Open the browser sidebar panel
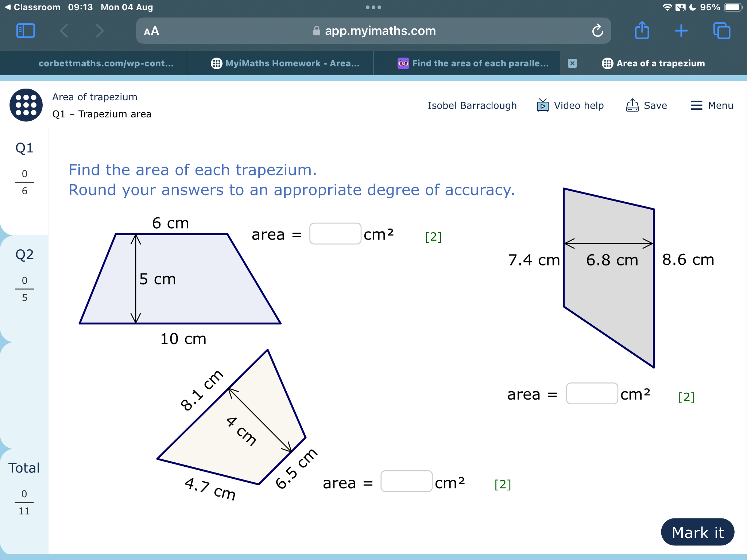Viewport: 747px width, 560px height. [26, 31]
